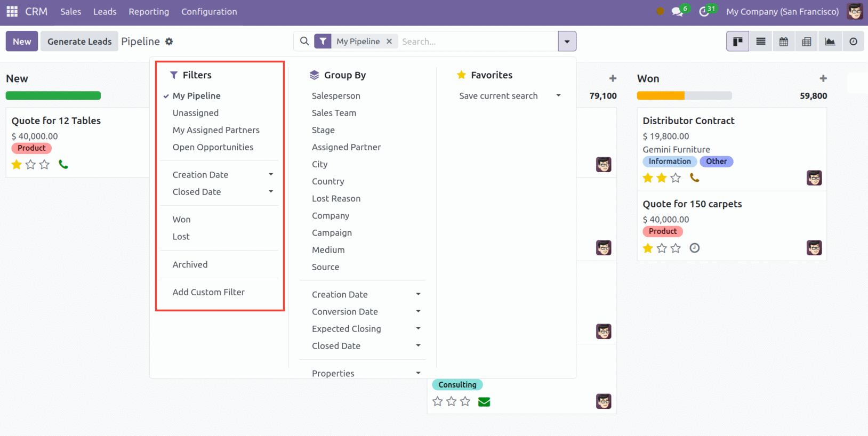
Task: Expand Save current search
Action: coord(510,96)
